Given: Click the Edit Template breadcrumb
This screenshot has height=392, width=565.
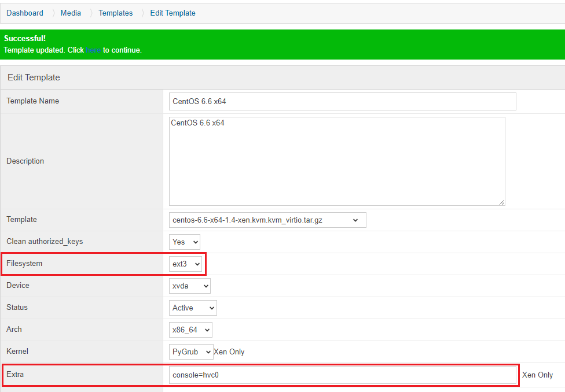Looking at the screenshot, I should coord(173,13).
